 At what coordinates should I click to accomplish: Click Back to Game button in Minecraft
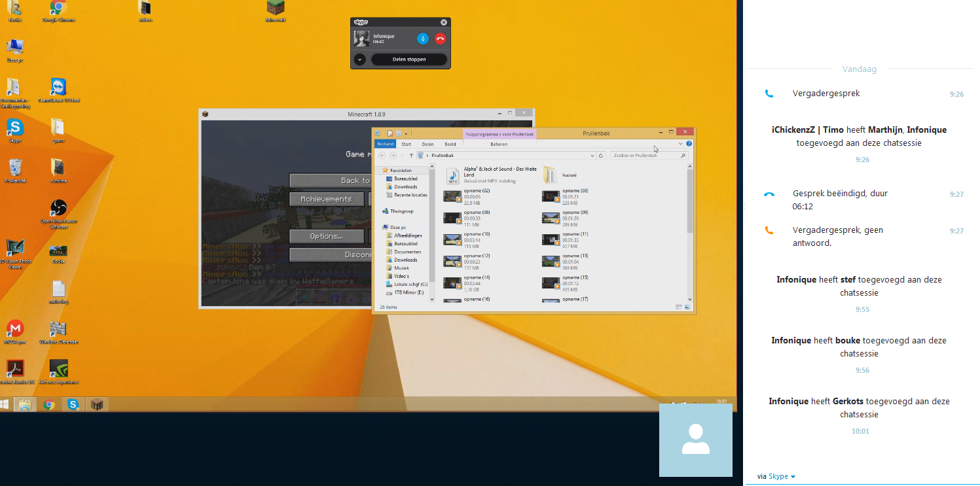(x=331, y=181)
